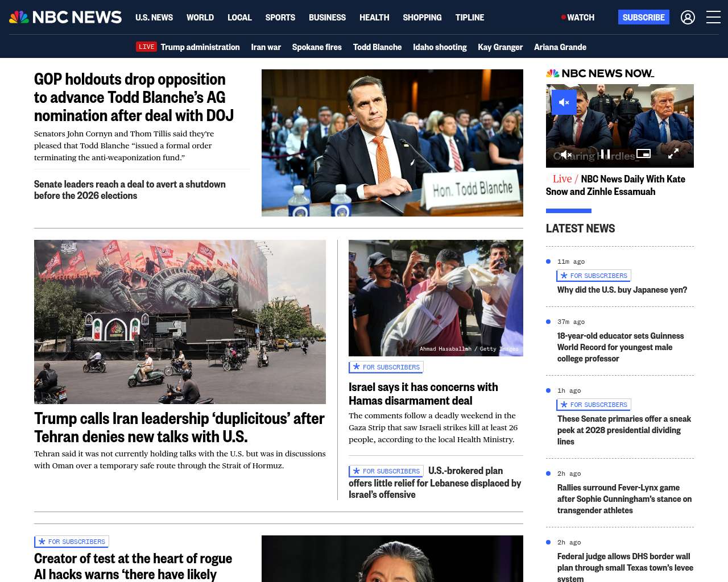Enable picture-in-picture for the live video

click(x=643, y=153)
